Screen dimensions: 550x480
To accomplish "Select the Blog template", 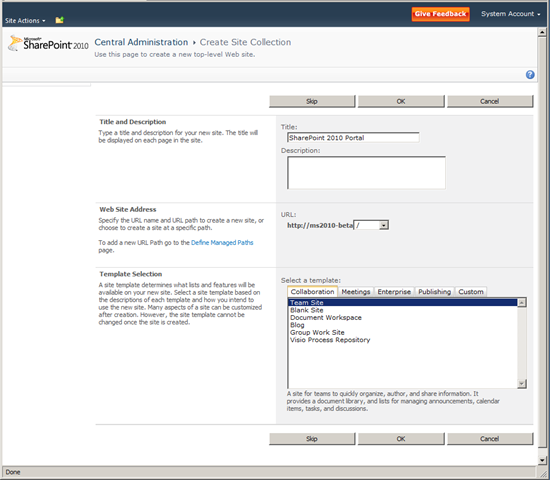I will pos(403,325).
